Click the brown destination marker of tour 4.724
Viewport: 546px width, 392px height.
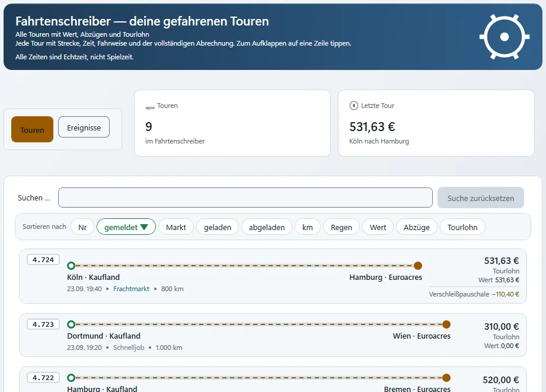[x=418, y=266]
